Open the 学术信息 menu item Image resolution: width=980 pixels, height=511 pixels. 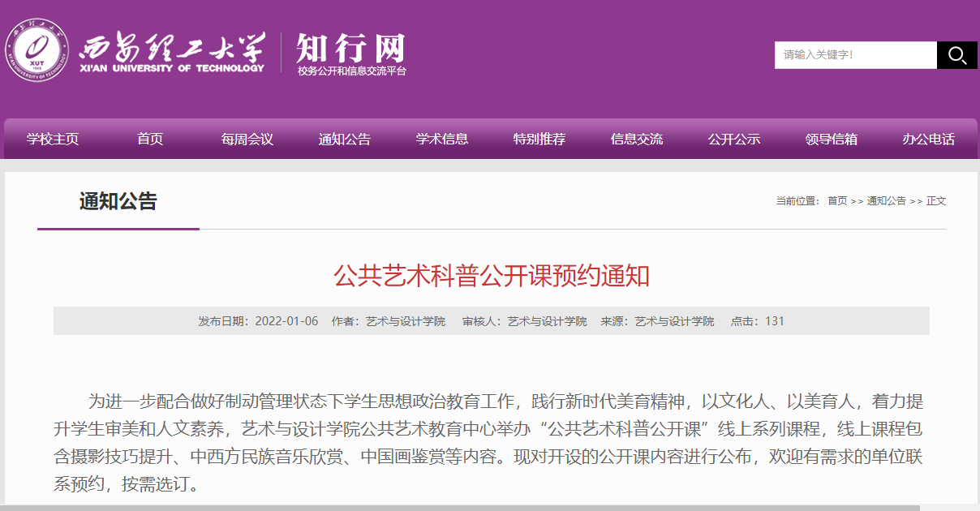tap(442, 139)
